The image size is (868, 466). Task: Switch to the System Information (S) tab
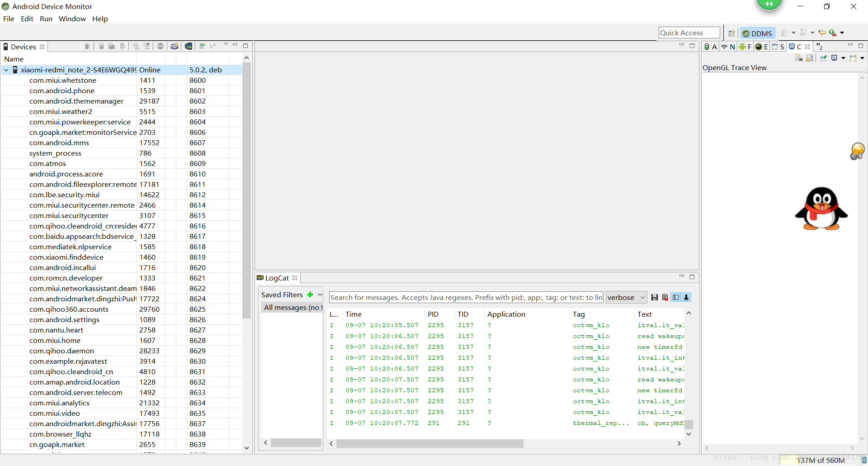click(x=778, y=47)
